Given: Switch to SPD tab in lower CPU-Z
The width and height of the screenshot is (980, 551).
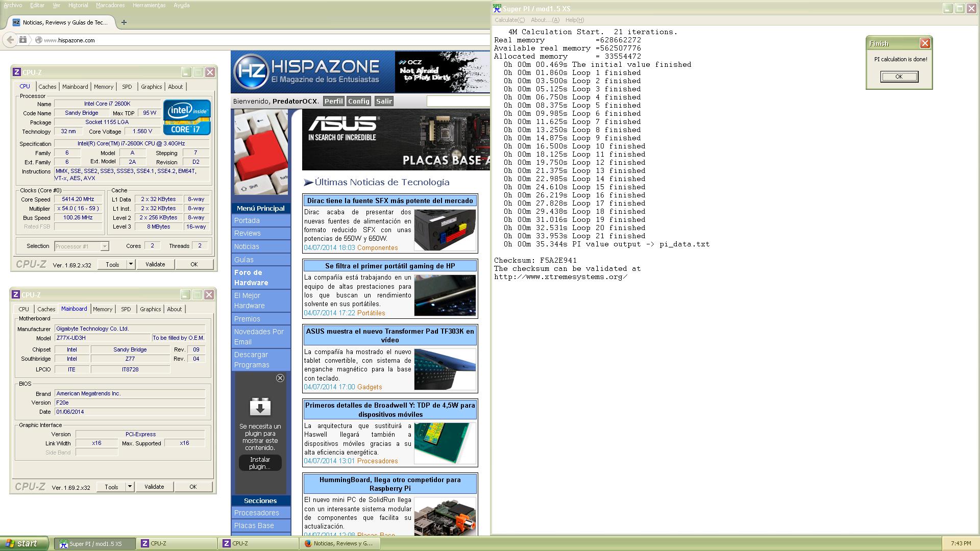Looking at the screenshot, I should [x=126, y=309].
